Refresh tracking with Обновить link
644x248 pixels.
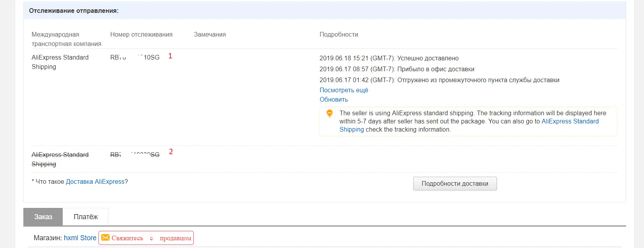(334, 99)
